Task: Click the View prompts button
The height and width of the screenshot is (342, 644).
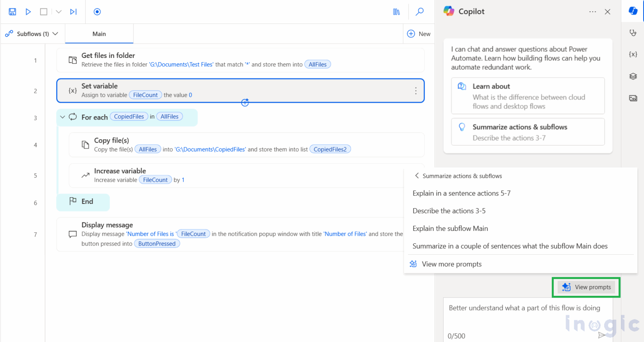Action: click(x=586, y=287)
